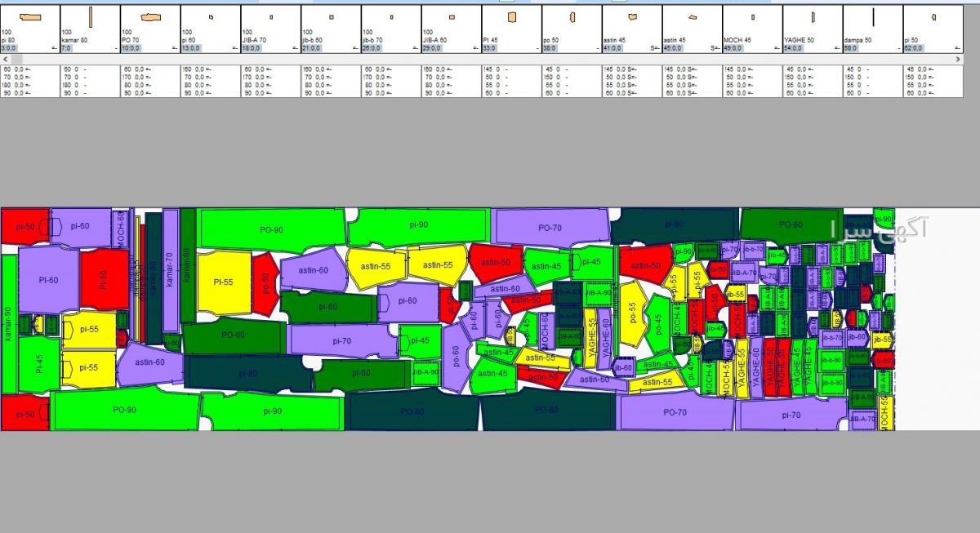This screenshot has width=980, height=533.
Task: Select the PO 70 piece icon
Action: (x=150, y=17)
